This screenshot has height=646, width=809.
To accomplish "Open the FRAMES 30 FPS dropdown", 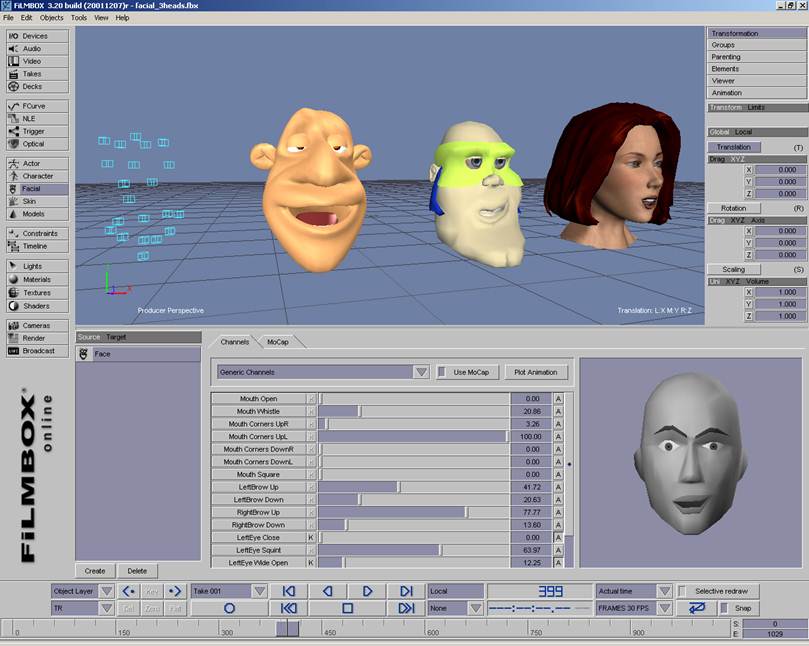I will tap(665, 608).
